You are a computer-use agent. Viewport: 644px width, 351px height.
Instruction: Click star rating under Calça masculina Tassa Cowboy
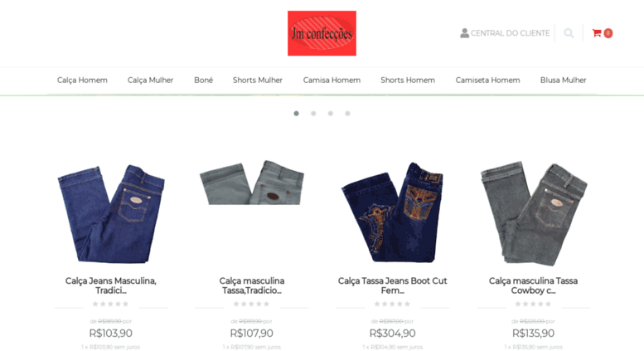(x=533, y=305)
